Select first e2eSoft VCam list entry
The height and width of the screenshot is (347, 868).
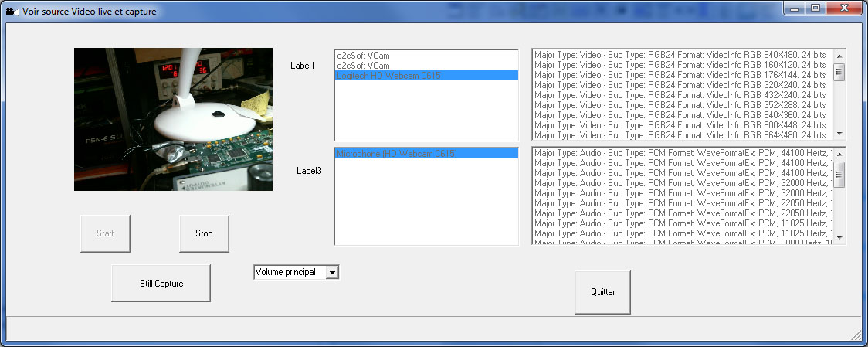click(x=426, y=56)
